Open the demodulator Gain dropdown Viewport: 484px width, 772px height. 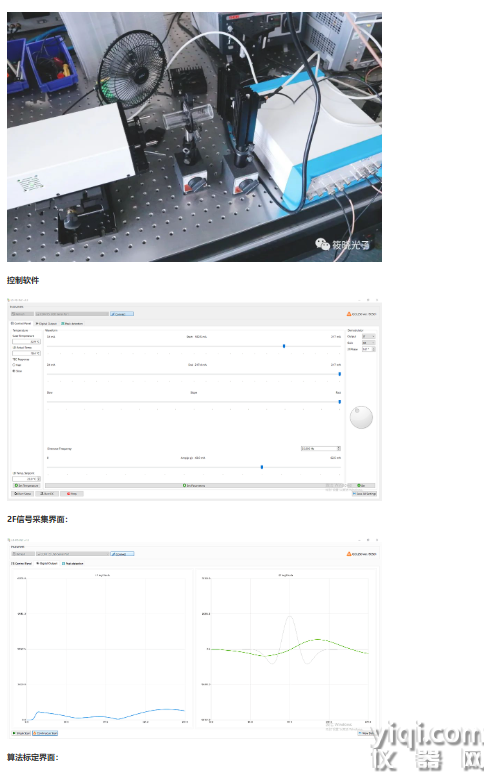coord(369,343)
